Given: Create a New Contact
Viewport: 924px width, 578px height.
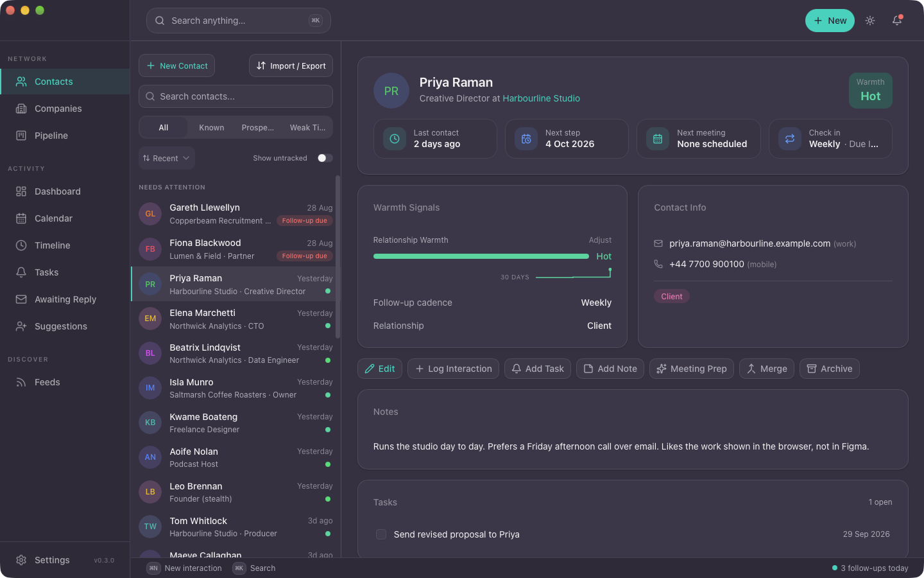Looking at the screenshot, I should [176, 66].
